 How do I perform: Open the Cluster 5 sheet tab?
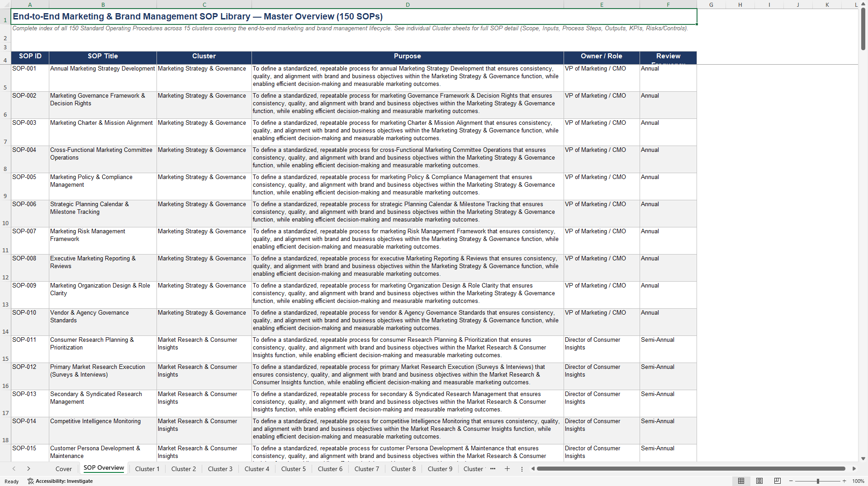pos(294,469)
